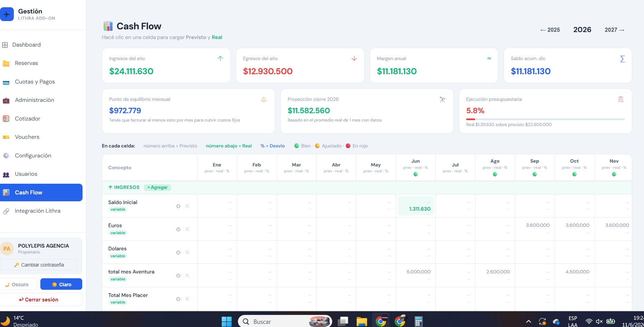Click the up arrow icon on Ingresos del año card

tap(220, 58)
